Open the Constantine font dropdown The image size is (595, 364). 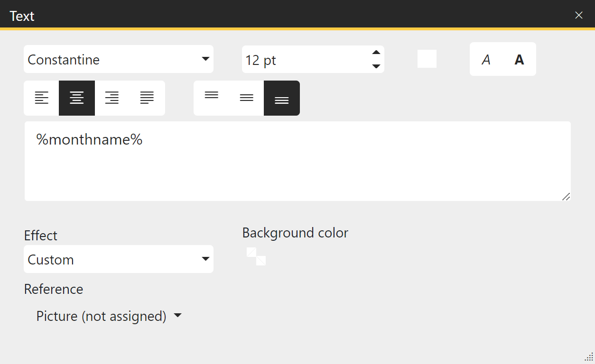119,59
